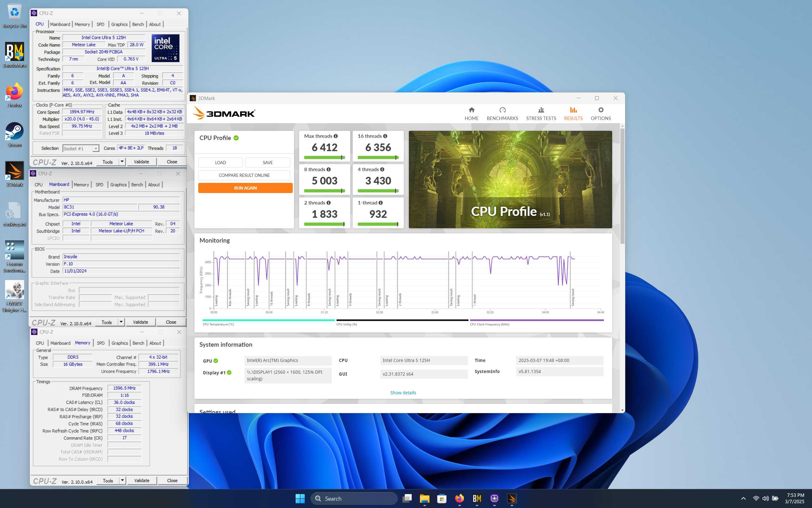Click info icon next to 4 threads
This screenshot has width=812, height=508.
pyautogui.click(x=382, y=169)
